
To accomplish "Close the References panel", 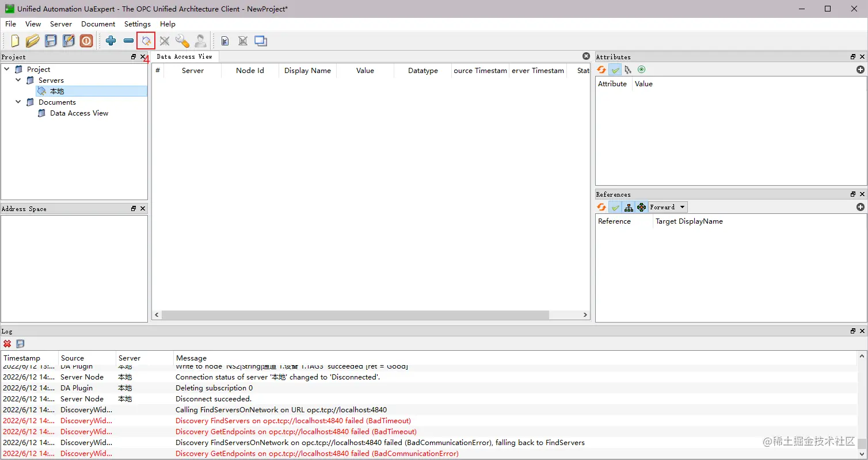I will point(862,194).
